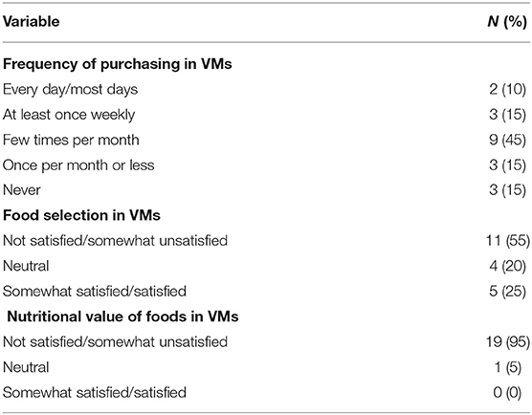This screenshot has width=532, height=415.
Task: Click the value 4 (20)
Action: coord(508,266)
